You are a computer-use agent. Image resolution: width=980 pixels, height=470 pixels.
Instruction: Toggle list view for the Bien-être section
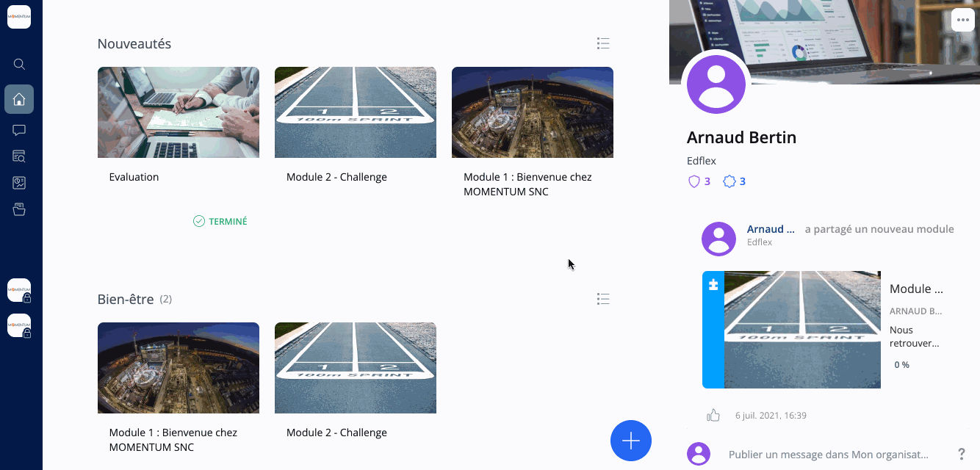click(603, 299)
